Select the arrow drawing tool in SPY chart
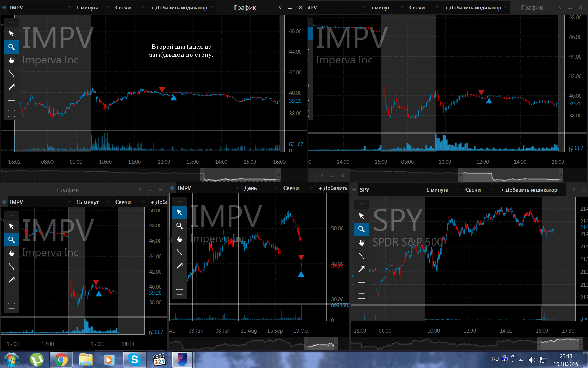 (362, 269)
